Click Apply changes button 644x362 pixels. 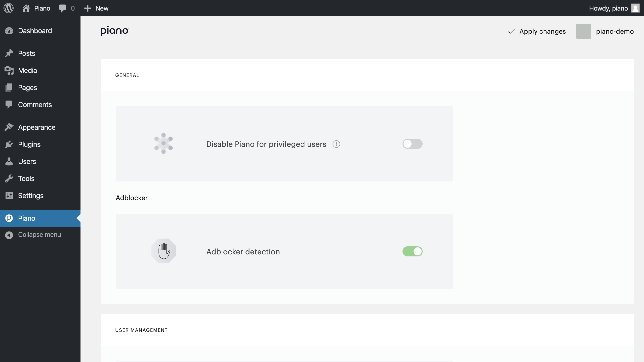pyautogui.click(x=537, y=31)
